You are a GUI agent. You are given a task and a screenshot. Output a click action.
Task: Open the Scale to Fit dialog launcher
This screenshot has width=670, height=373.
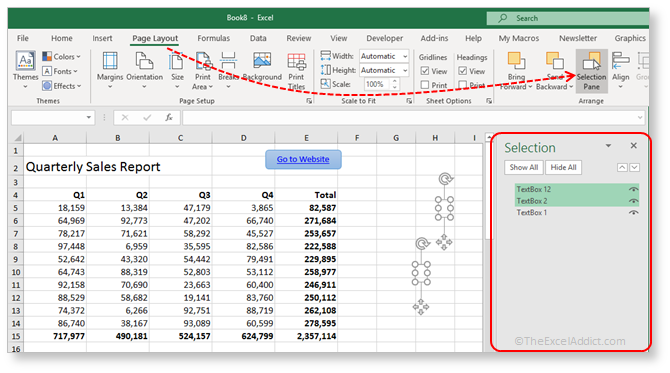click(409, 101)
